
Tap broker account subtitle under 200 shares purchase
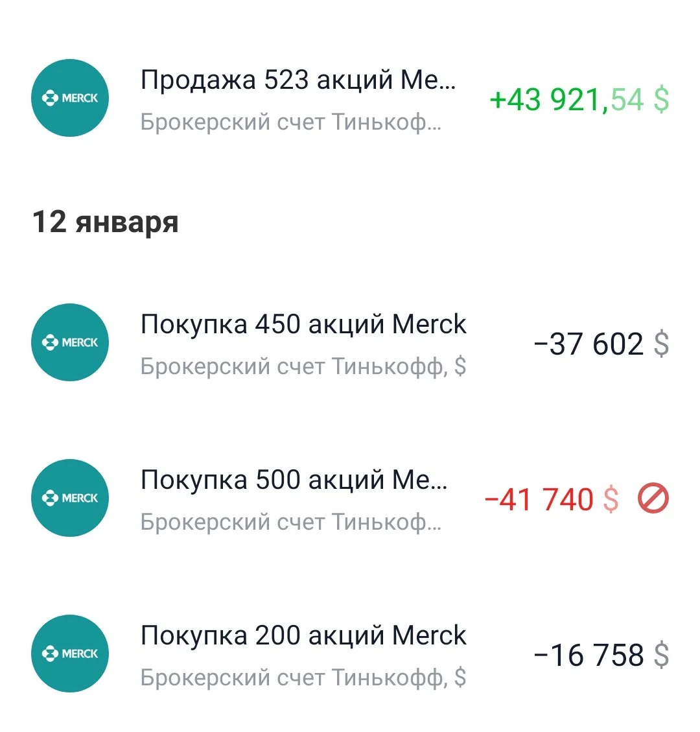(x=303, y=678)
